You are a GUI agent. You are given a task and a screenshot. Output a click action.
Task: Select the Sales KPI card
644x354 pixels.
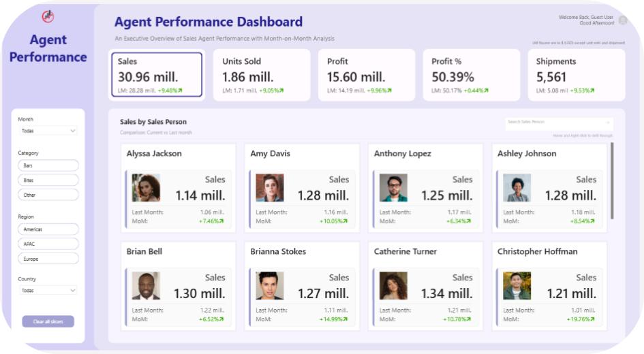pyautogui.click(x=157, y=75)
